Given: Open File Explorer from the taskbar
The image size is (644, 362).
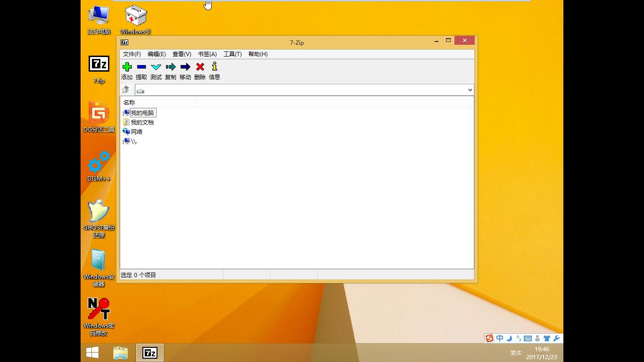Looking at the screenshot, I should click(x=121, y=353).
